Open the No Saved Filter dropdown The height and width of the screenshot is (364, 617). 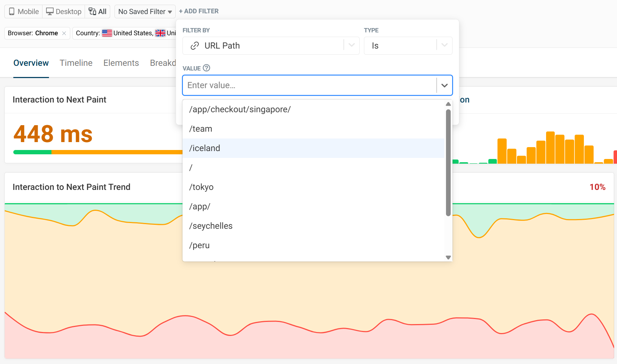(x=145, y=12)
